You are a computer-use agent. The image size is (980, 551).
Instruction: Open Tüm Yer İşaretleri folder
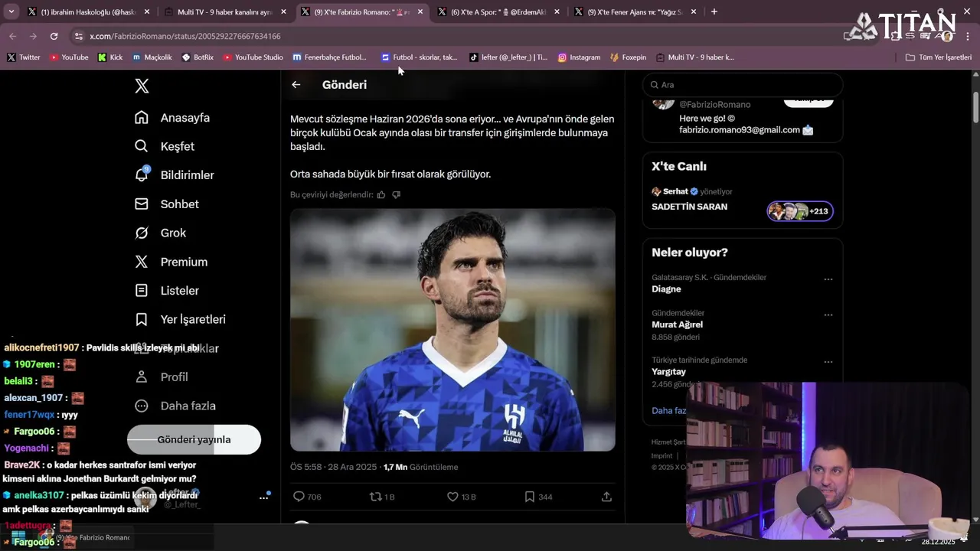(939, 57)
